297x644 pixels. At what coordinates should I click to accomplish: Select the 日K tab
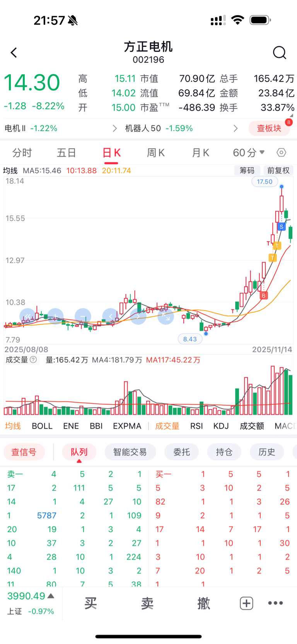point(111,152)
